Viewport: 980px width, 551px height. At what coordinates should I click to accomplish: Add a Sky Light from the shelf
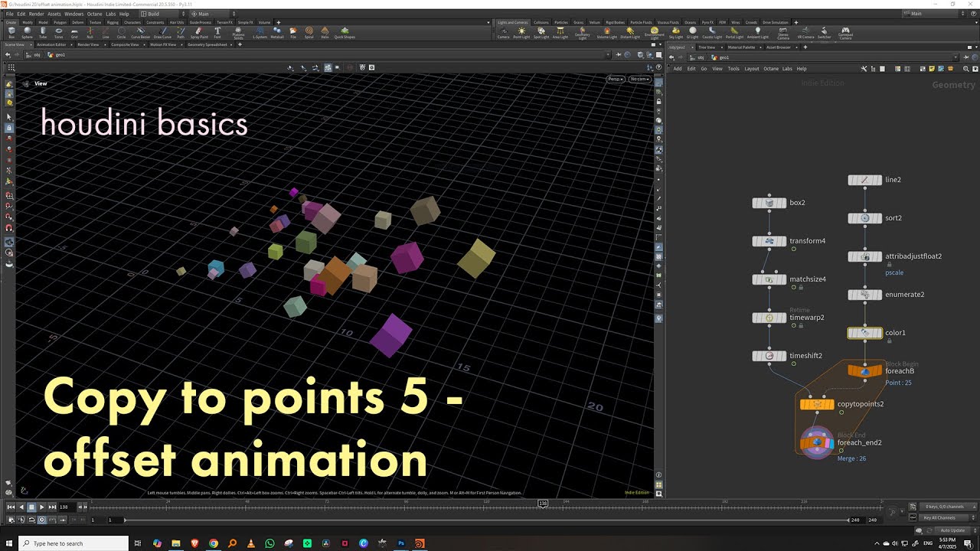click(676, 33)
